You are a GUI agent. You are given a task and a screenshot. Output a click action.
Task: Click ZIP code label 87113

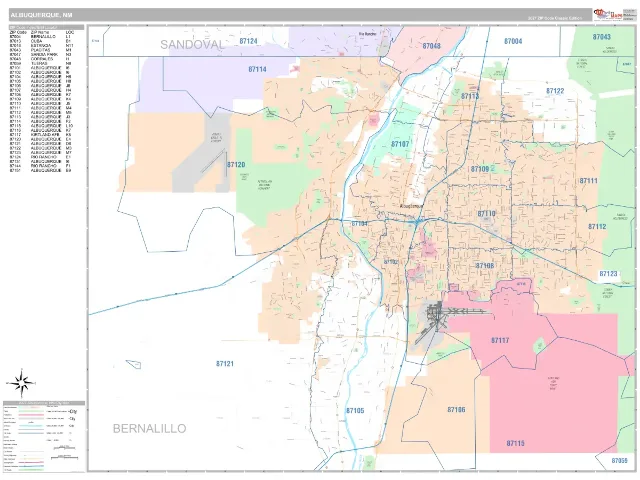click(x=470, y=96)
